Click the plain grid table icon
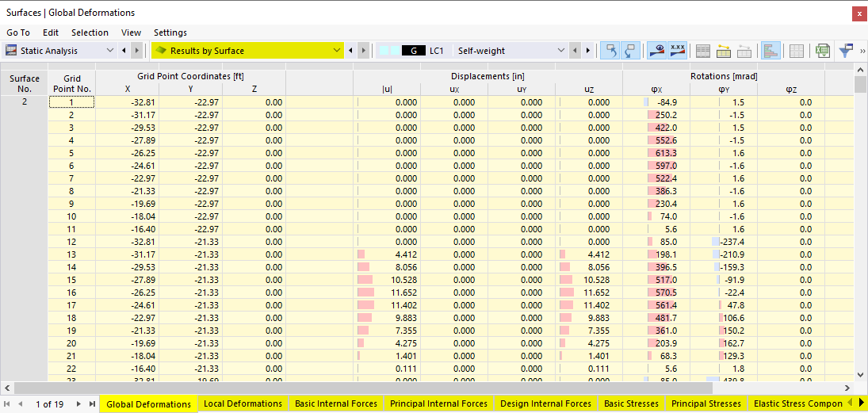868x413 pixels. pos(796,51)
